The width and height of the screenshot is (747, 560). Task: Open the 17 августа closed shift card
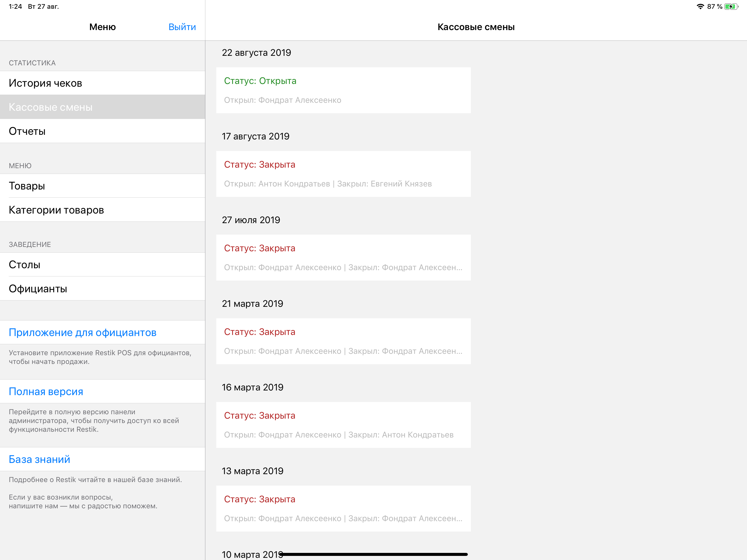point(343,174)
